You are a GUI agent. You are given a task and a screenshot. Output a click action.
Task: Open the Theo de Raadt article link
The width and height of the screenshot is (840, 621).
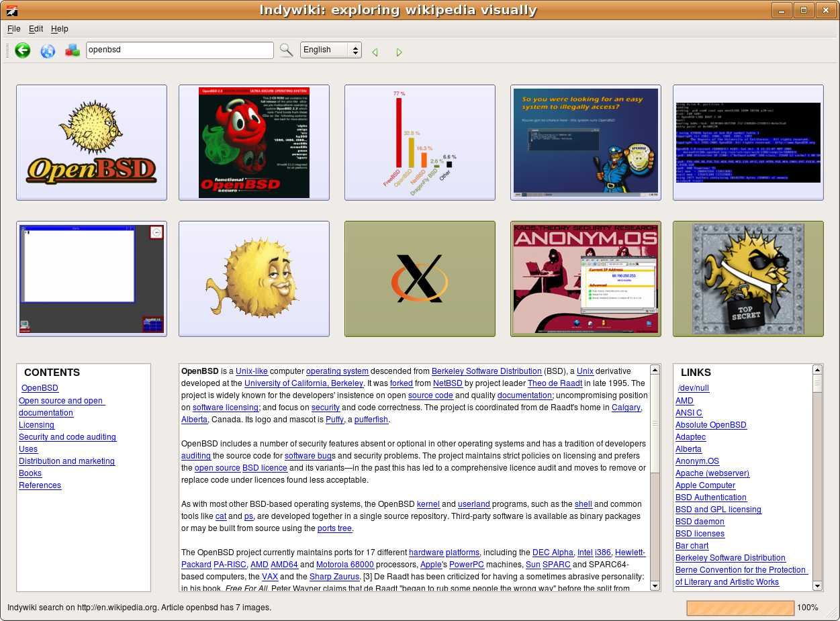[x=555, y=383]
